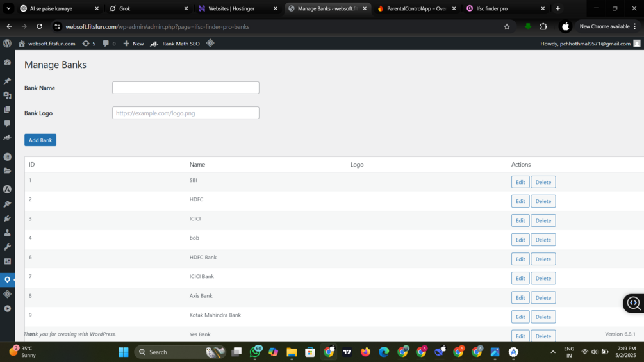The image size is (644, 362).
Task: Open the Howdy user account menu
Action: tap(590, 44)
